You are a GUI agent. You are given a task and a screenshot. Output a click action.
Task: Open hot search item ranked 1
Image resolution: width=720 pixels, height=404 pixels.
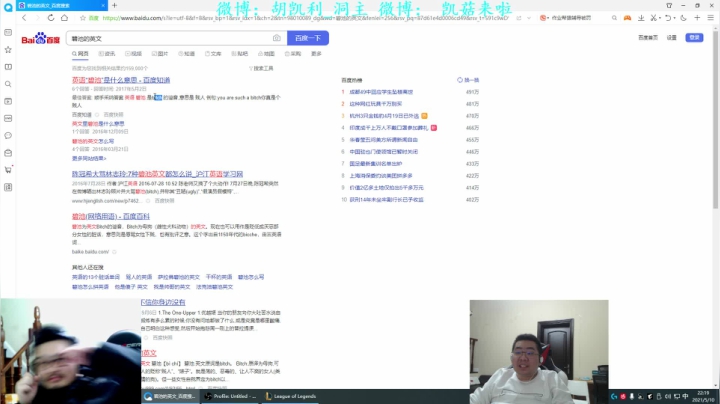click(x=381, y=92)
